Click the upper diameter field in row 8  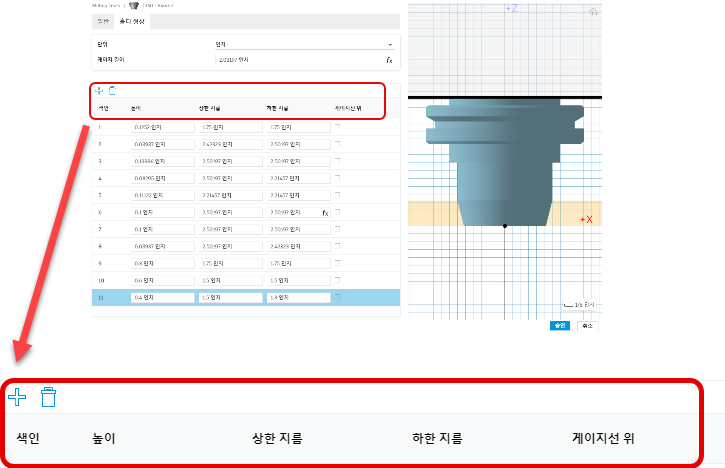(231, 246)
